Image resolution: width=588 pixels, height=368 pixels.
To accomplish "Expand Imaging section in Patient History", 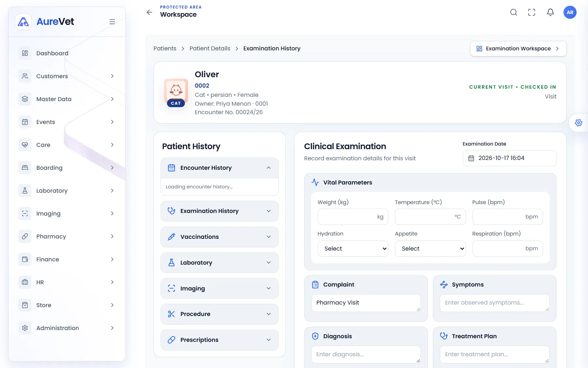I will (220, 289).
